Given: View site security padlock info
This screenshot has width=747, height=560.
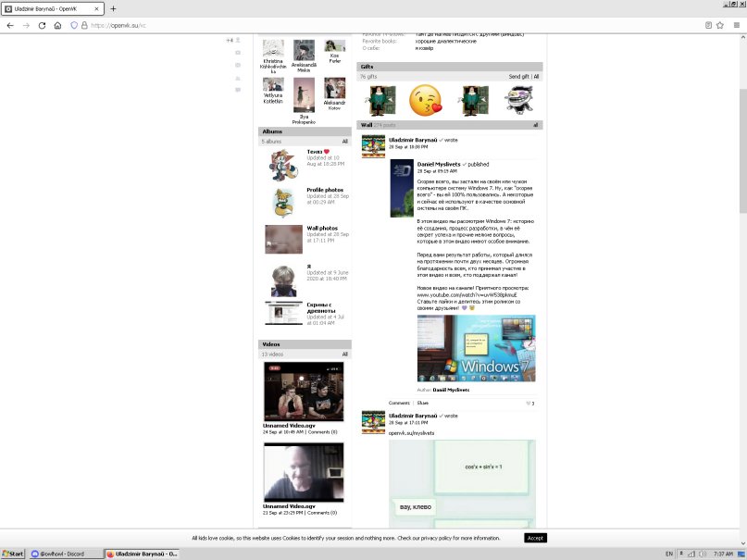Looking at the screenshot, I should 84,25.
